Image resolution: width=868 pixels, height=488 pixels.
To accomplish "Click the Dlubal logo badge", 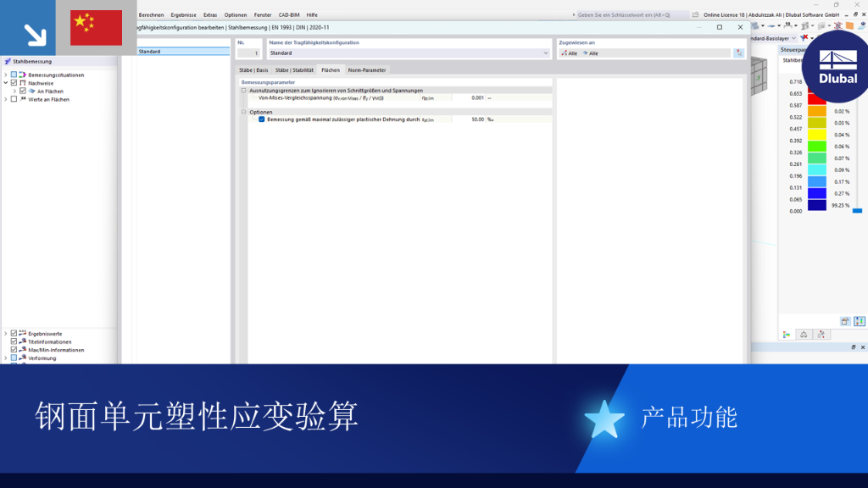I will point(837,66).
